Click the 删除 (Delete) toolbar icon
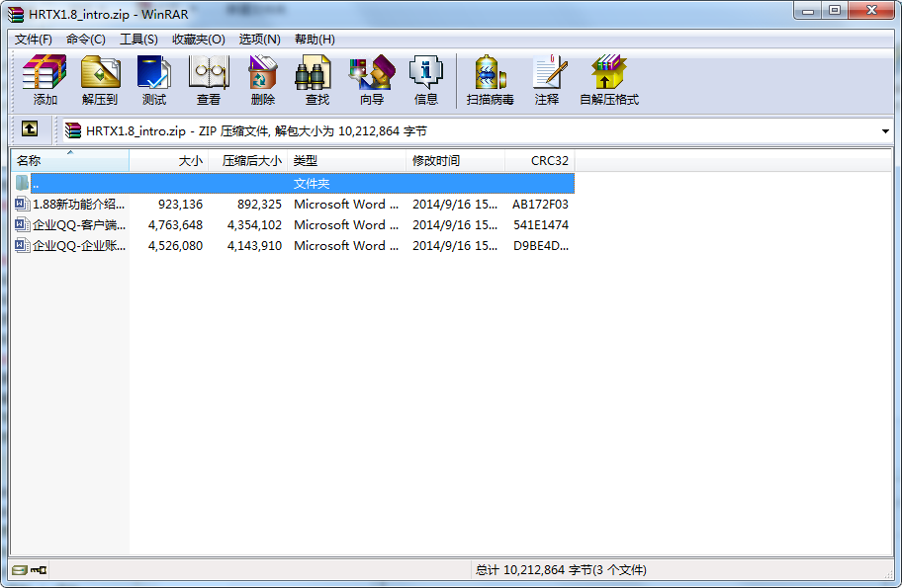The height and width of the screenshot is (588, 902). [263, 80]
